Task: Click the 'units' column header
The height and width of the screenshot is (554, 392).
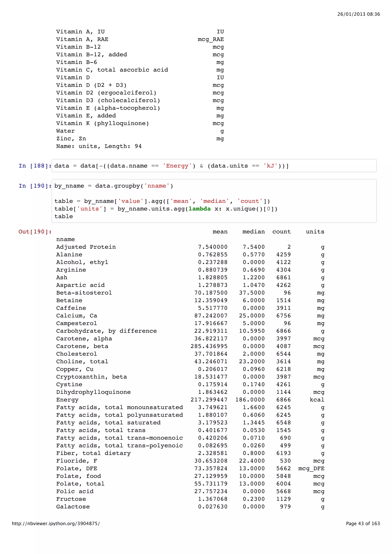Action: pos(315,232)
